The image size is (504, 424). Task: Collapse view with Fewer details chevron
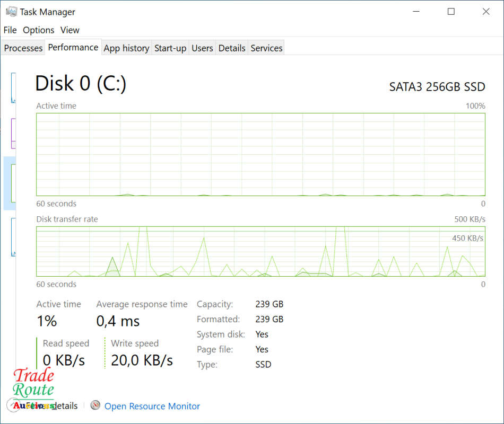coord(13,405)
